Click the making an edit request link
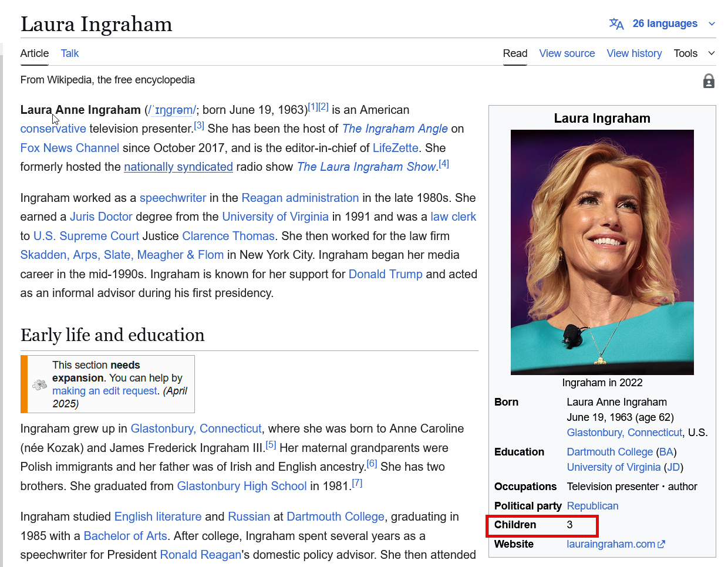 coord(105,391)
